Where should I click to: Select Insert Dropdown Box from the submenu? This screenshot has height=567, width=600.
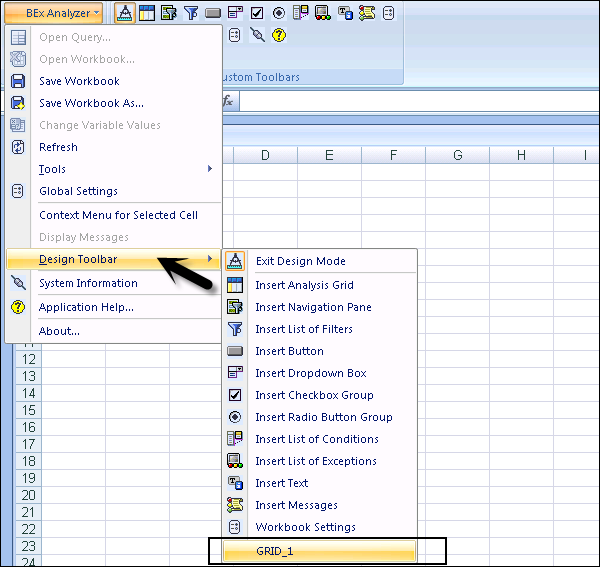(310, 373)
